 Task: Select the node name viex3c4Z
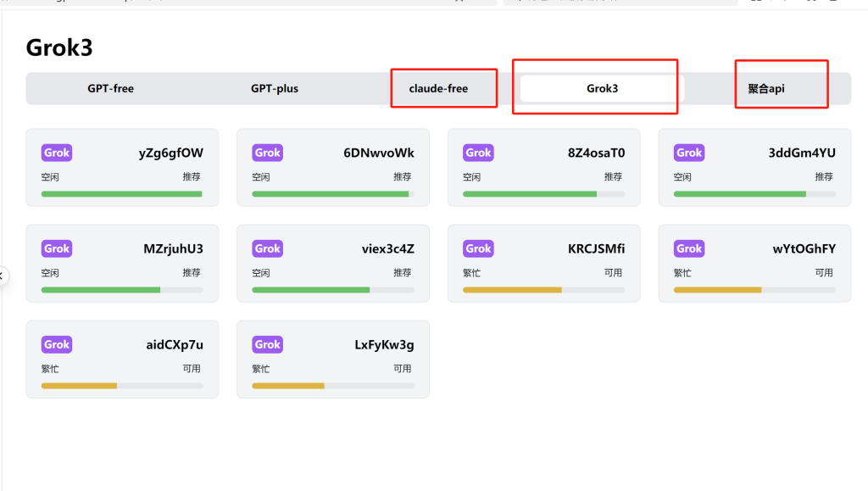388,248
